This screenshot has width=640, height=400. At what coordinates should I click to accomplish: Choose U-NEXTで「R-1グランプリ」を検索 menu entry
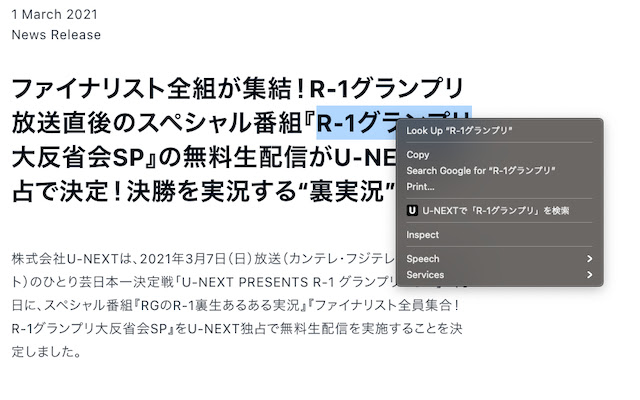click(499, 211)
